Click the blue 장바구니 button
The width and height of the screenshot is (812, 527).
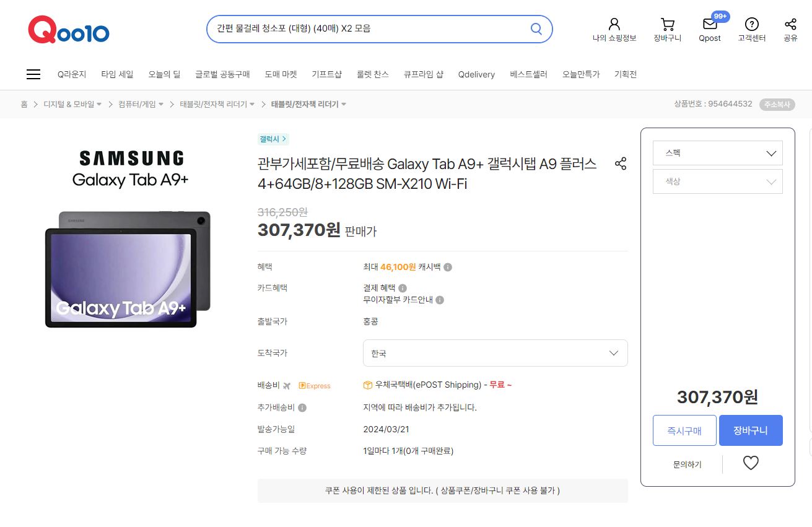pyautogui.click(x=751, y=430)
